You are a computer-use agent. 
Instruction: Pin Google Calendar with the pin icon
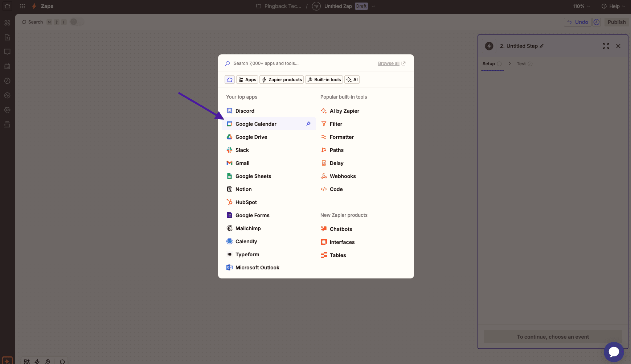(308, 124)
